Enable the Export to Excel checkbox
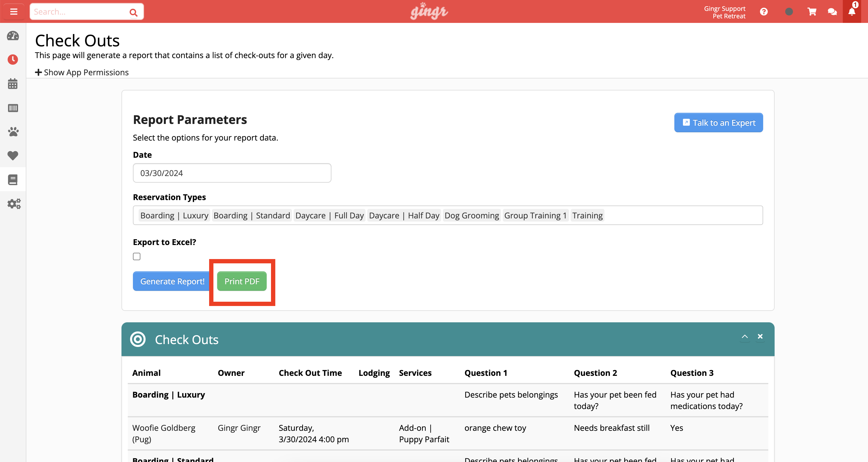868x462 pixels. (136, 256)
